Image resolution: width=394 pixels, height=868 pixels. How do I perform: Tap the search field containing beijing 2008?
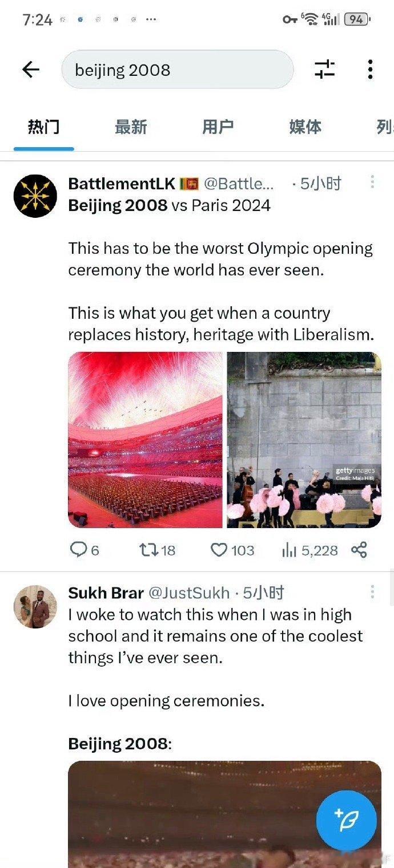click(178, 70)
